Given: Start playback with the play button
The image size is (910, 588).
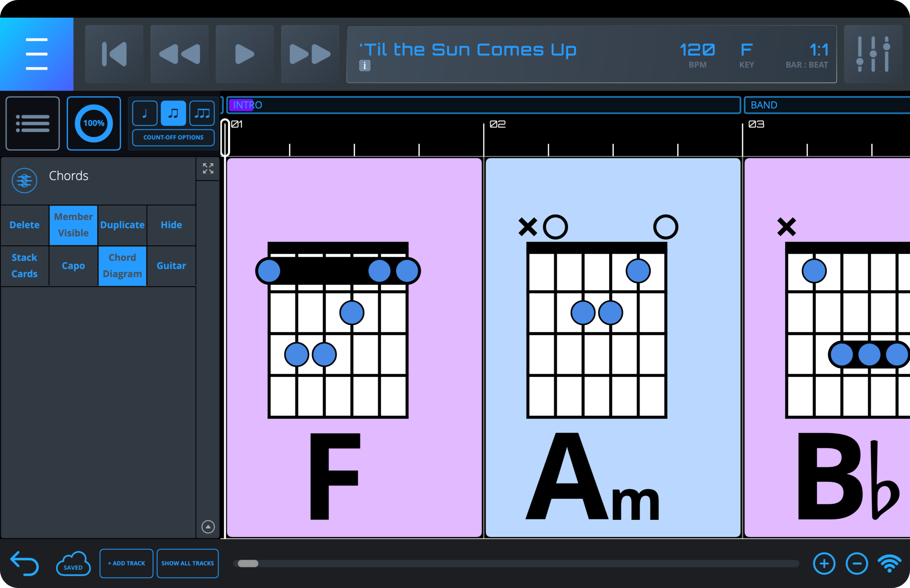Looking at the screenshot, I should (x=245, y=54).
